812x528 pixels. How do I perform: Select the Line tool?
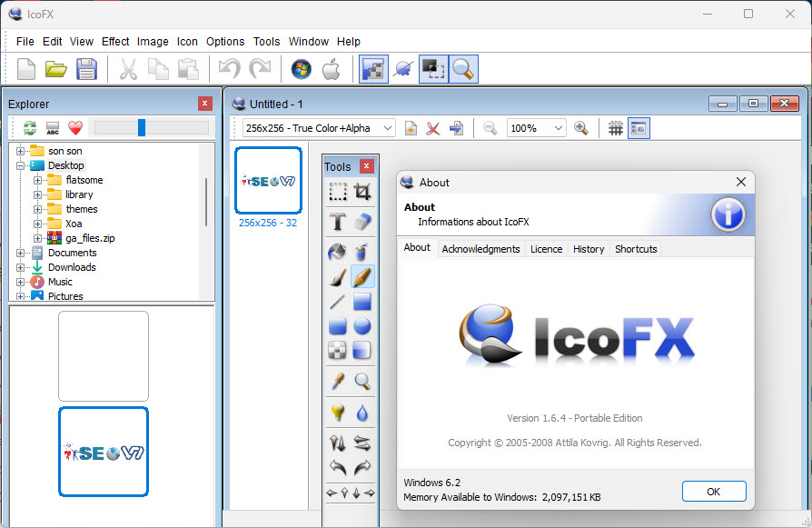(338, 301)
